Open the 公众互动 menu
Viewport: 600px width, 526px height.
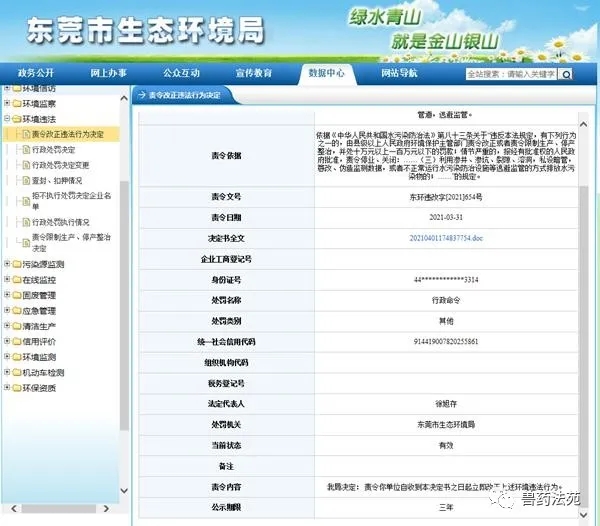[181, 73]
